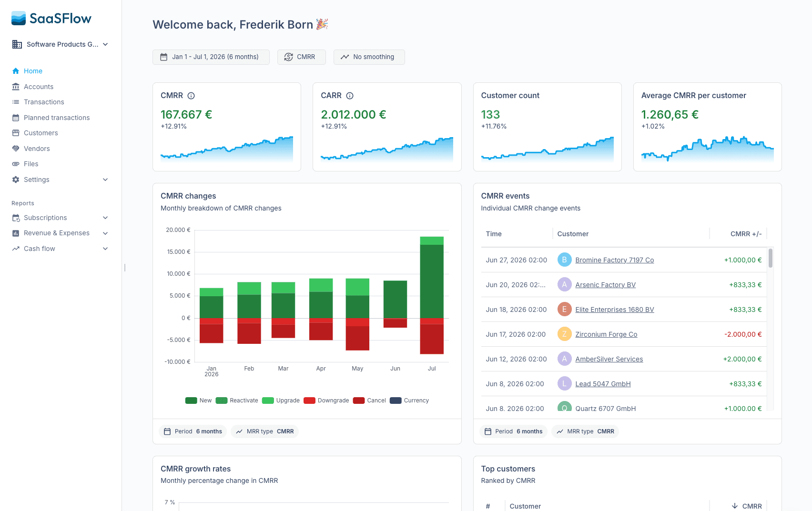
Task: Click the CMRR events list scrollbar
Action: click(771, 258)
